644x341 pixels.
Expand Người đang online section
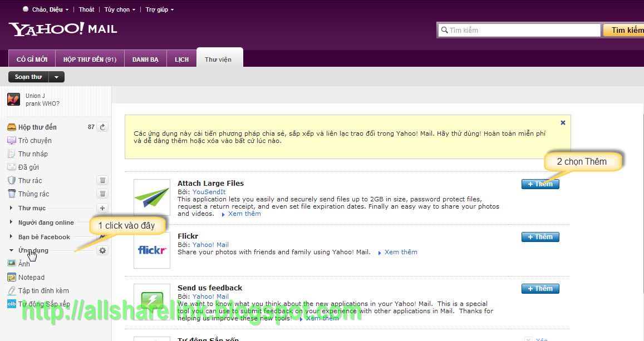pyautogui.click(x=11, y=222)
